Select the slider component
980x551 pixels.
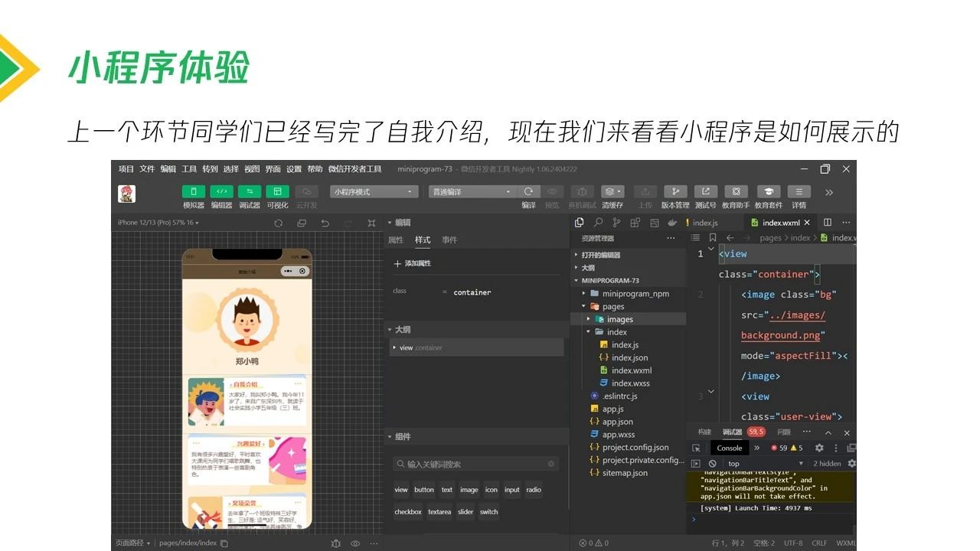coord(465,512)
